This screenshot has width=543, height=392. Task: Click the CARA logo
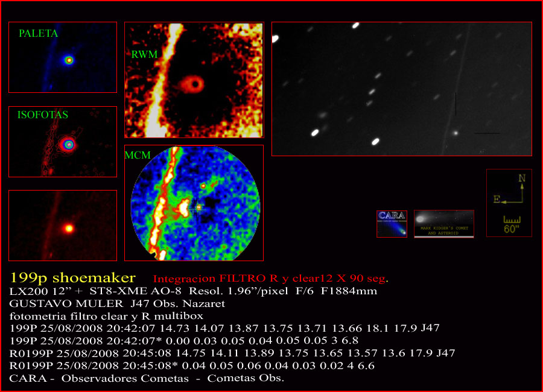pos(392,224)
